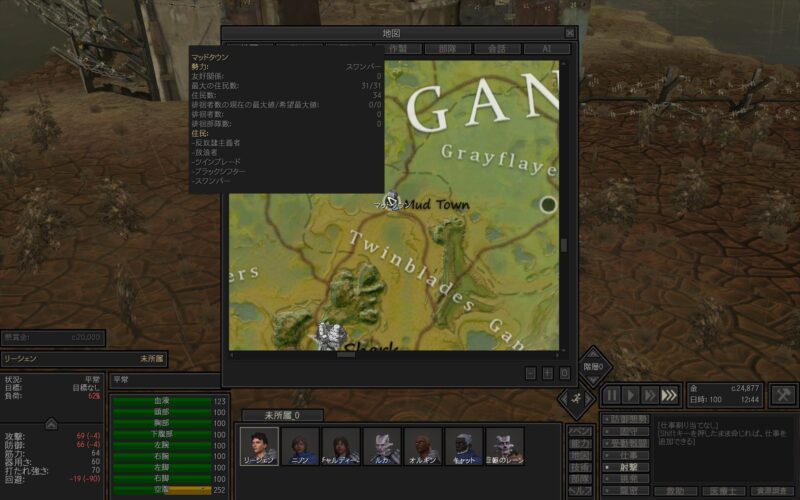Image resolution: width=800 pixels, height=500 pixels.
Task: Select the white-haired dark-skinned character portrait
Action: pos(463,446)
